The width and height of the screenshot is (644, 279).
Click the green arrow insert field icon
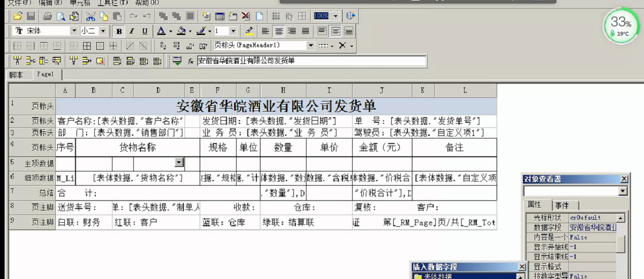tap(177, 61)
